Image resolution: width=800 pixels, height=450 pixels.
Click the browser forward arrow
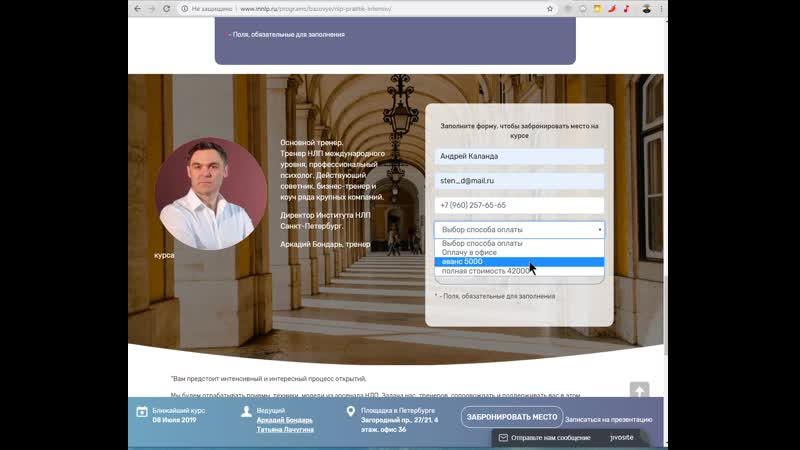(152, 9)
